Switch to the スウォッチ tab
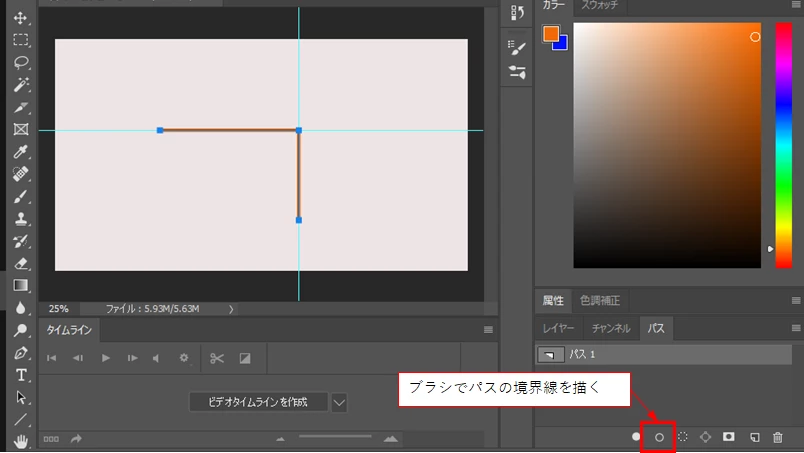The width and height of the screenshot is (804, 453). click(x=599, y=5)
